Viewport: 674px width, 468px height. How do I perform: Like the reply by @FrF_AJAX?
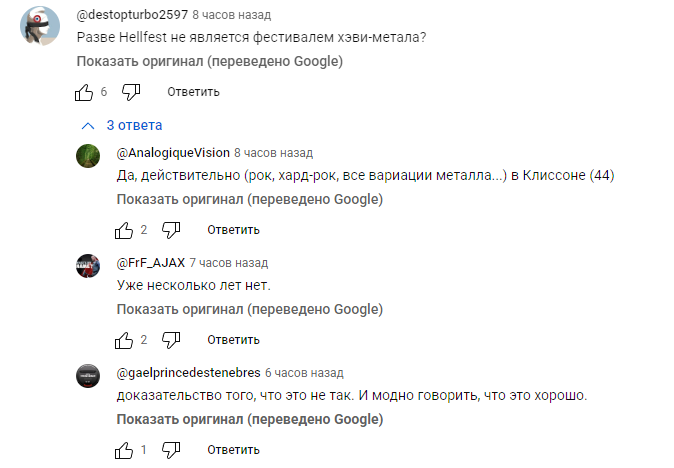[124, 340]
